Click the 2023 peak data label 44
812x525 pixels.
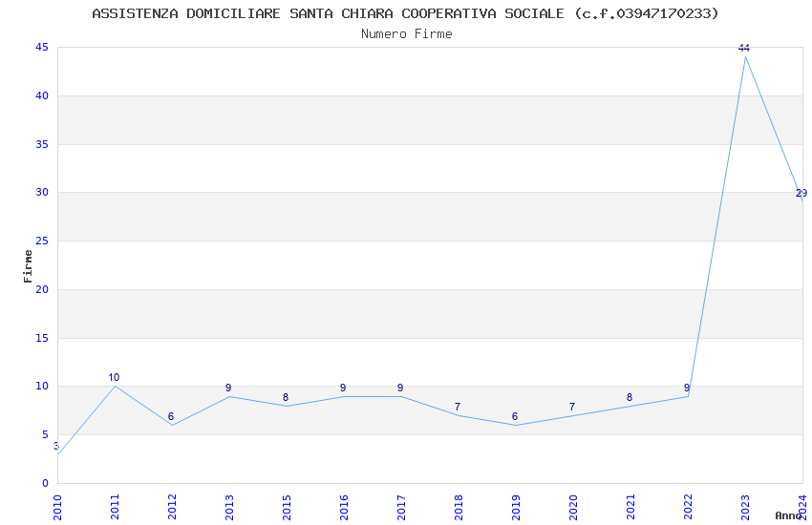pyautogui.click(x=744, y=48)
